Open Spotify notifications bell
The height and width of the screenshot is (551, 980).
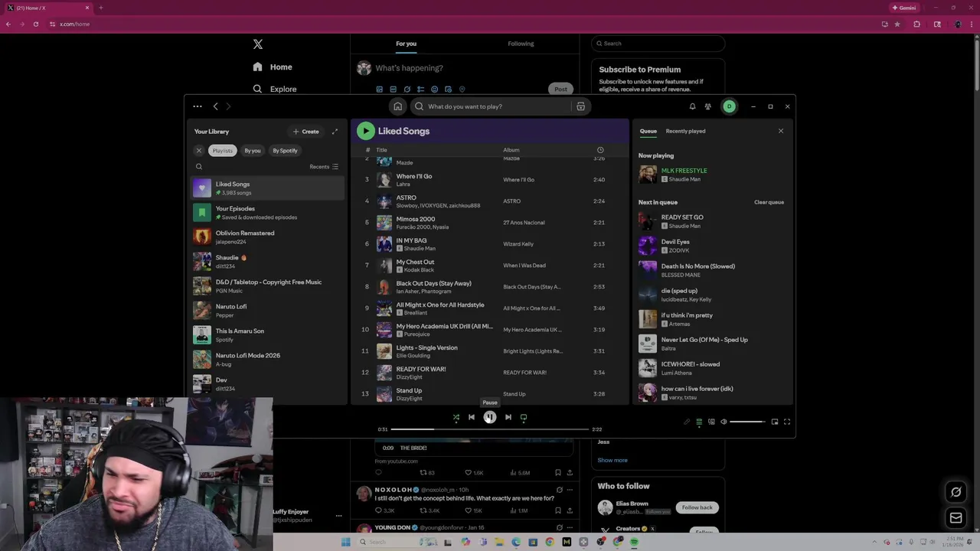pos(692,106)
